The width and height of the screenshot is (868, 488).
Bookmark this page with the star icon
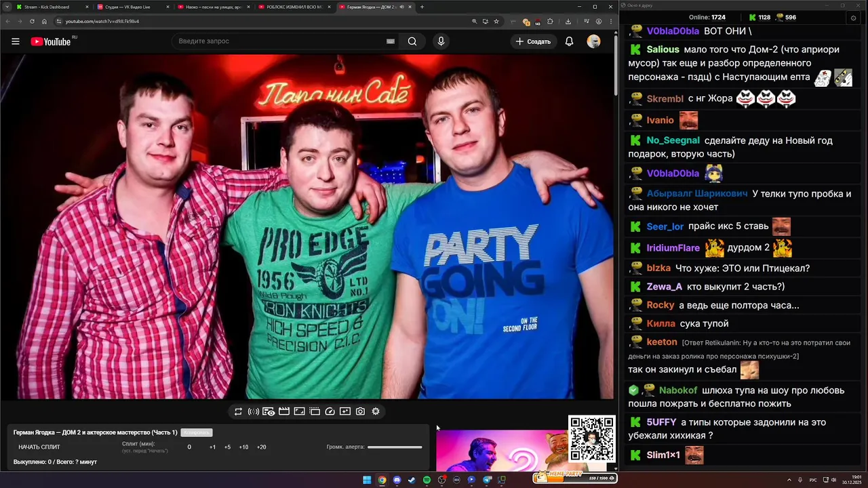click(x=496, y=21)
